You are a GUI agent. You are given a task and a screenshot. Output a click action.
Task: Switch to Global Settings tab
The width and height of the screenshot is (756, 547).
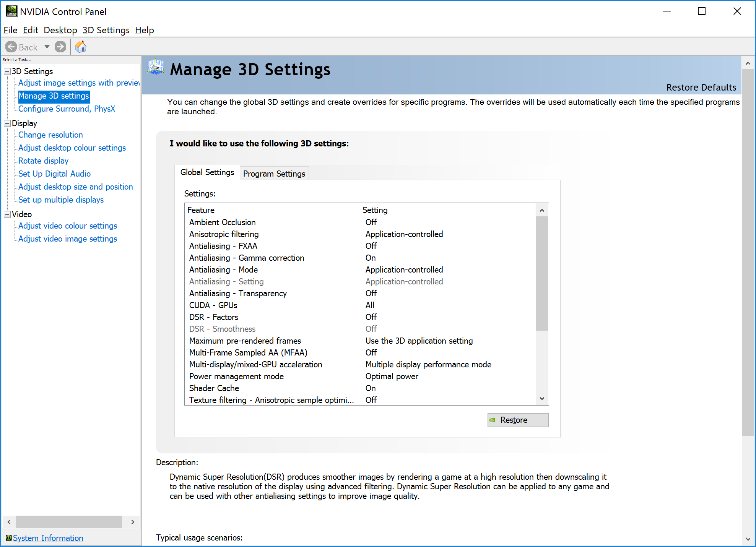pyautogui.click(x=207, y=172)
